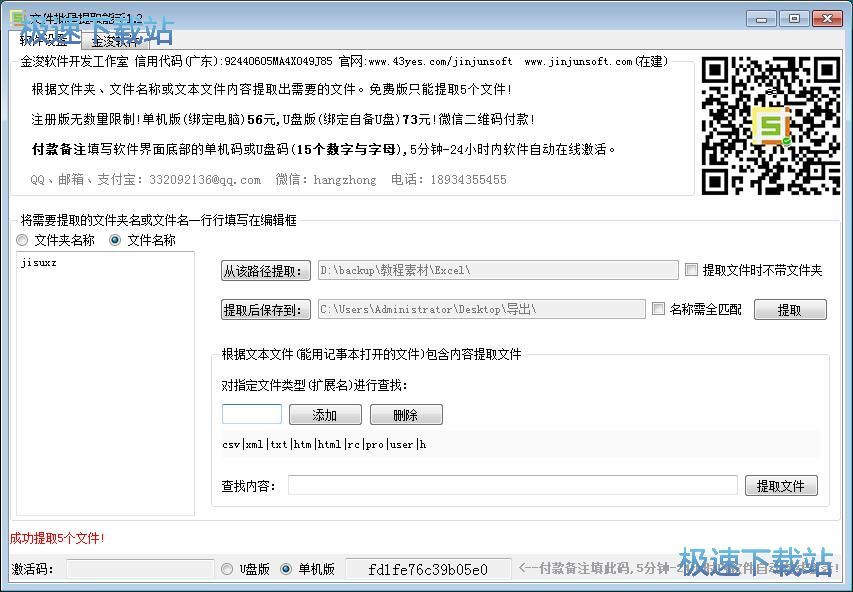The image size is (853, 592).
Task: Focus the save path field ending 导出\
Action: pyautogui.click(x=481, y=309)
